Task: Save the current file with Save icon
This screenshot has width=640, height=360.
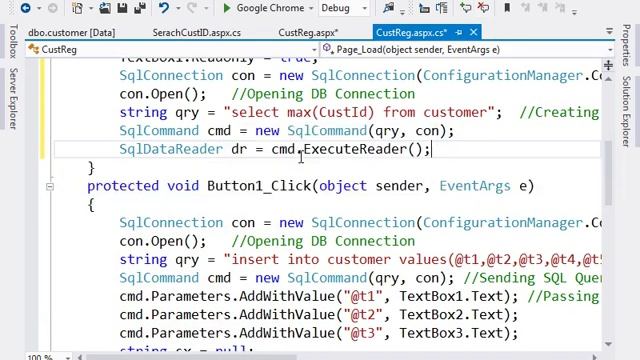Action: [122, 8]
